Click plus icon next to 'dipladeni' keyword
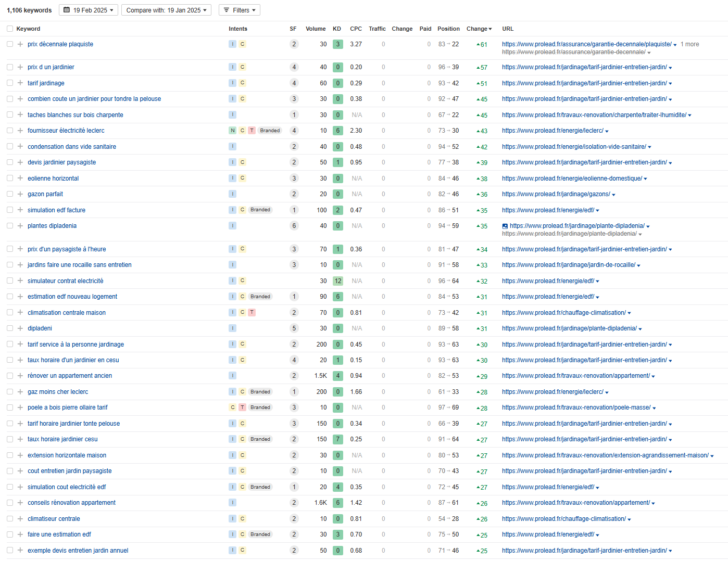Viewport: 728px width, 561px height. pos(20,328)
